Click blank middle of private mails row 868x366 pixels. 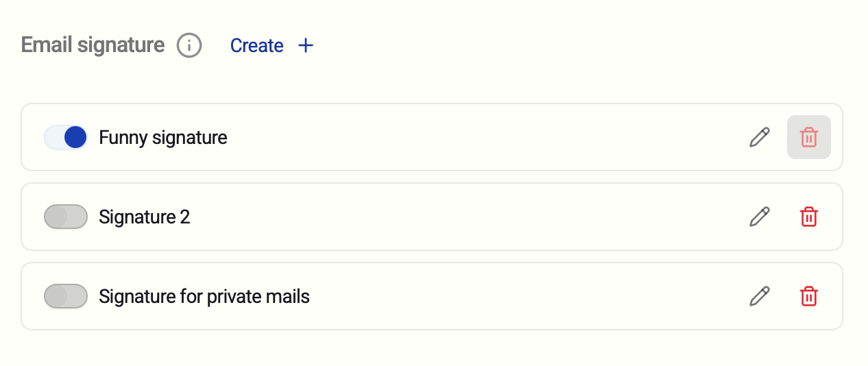coord(514,296)
